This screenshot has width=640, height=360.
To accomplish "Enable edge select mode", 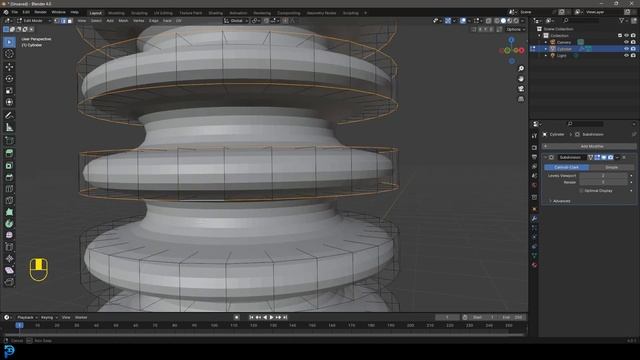I will click(63, 20).
